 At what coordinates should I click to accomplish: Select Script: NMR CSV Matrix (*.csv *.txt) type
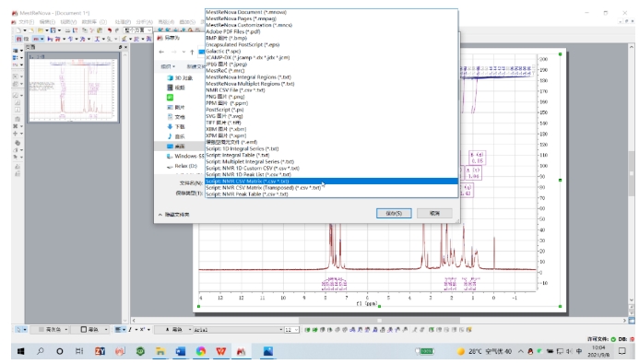[x=331, y=182]
